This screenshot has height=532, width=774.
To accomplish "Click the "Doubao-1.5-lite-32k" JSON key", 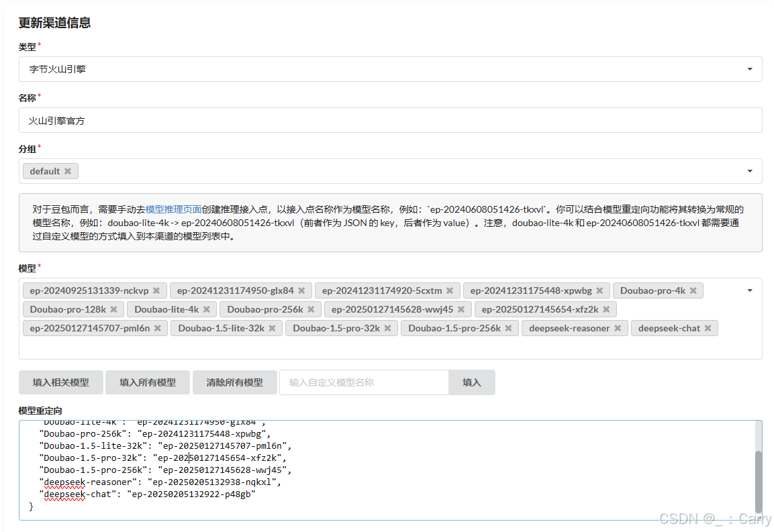I will tap(93, 445).
